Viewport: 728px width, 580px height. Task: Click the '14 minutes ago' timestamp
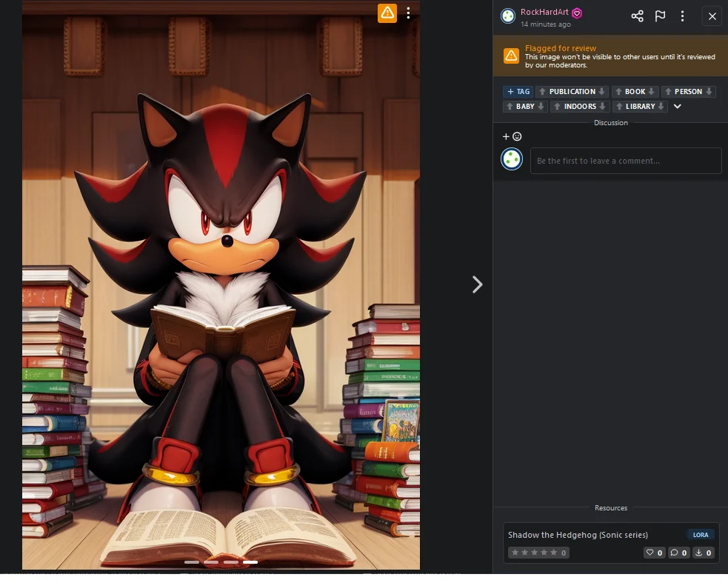pyautogui.click(x=546, y=24)
